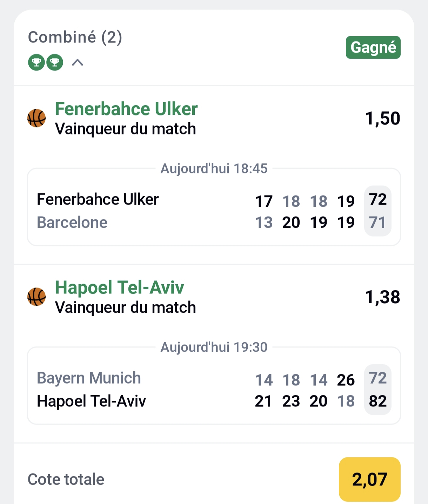
Task: Click the 1,38 odds value
Action: [x=382, y=297]
